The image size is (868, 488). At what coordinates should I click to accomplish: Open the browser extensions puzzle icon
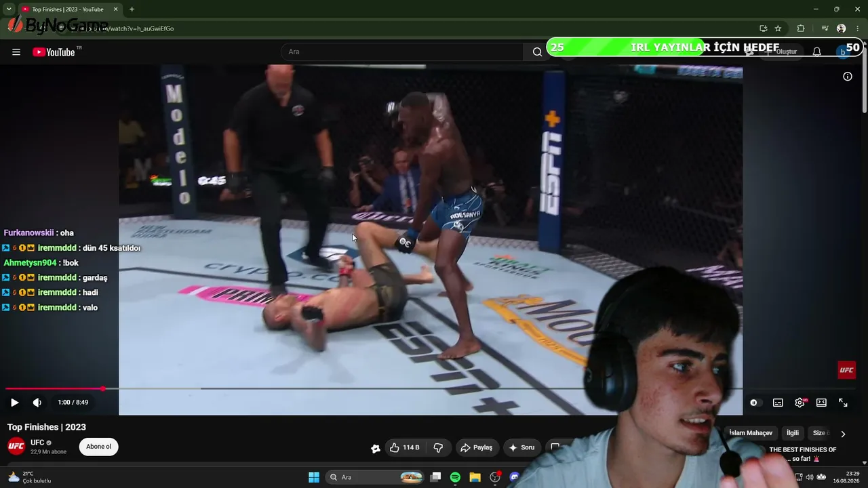point(801,28)
